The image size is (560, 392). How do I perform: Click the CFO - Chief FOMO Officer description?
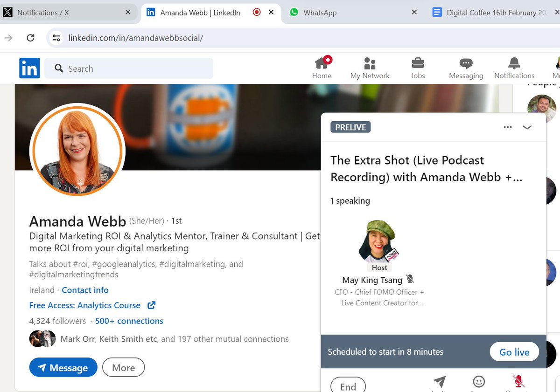[379, 297]
